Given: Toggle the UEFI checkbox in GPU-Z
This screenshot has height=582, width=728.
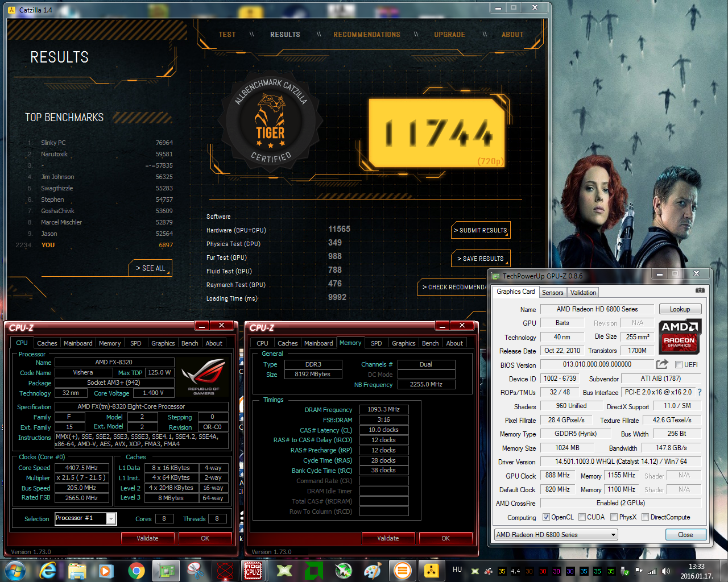Looking at the screenshot, I should pyautogui.click(x=679, y=365).
